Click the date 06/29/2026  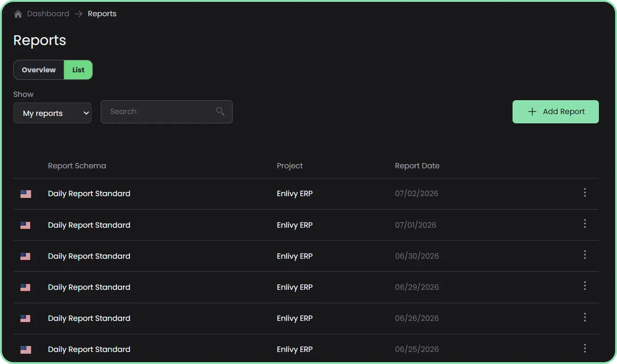point(417,287)
